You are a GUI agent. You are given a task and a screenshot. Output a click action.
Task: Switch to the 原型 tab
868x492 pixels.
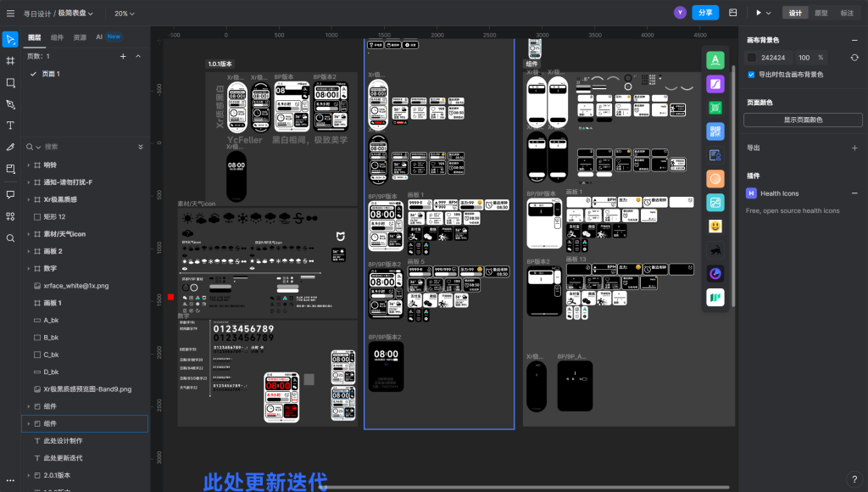(821, 13)
